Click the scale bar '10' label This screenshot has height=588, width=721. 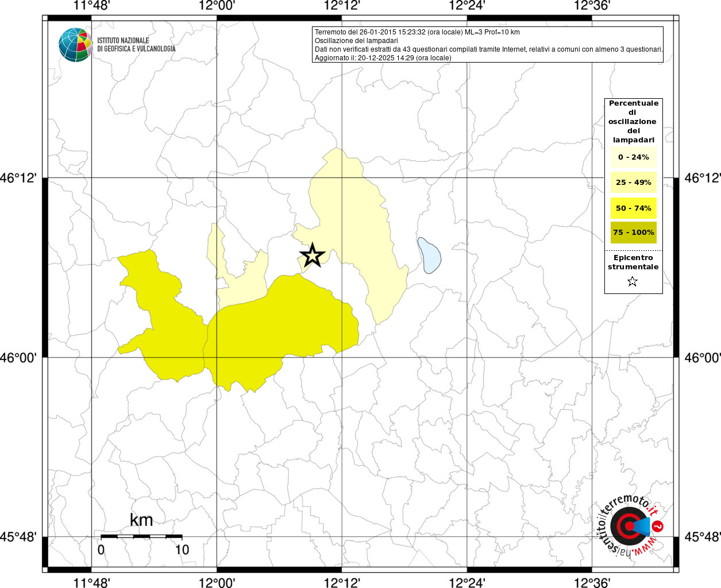[x=182, y=550]
